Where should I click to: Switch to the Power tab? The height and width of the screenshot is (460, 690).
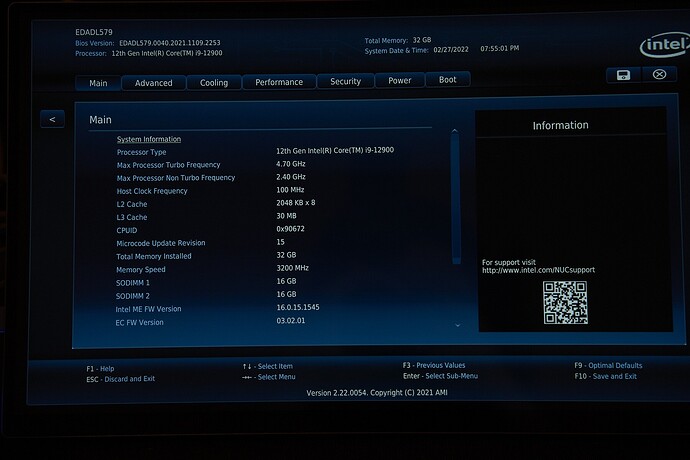(x=400, y=81)
